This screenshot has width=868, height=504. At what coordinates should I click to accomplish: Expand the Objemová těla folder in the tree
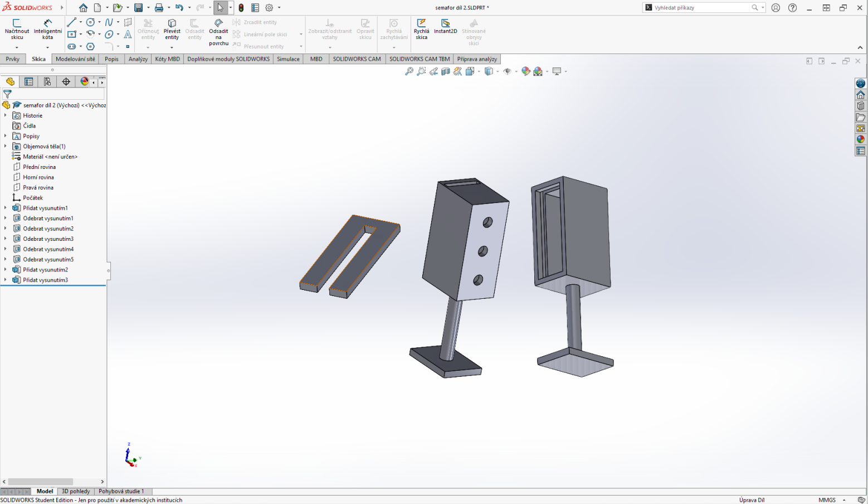pyautogui.click(x=6, y=146)
